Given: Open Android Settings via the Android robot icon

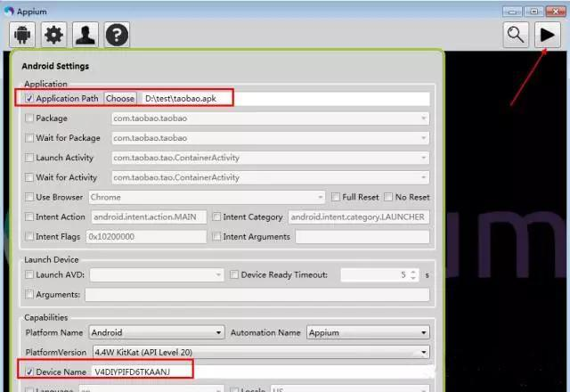Looking at the screenshot, I should 22,35.
